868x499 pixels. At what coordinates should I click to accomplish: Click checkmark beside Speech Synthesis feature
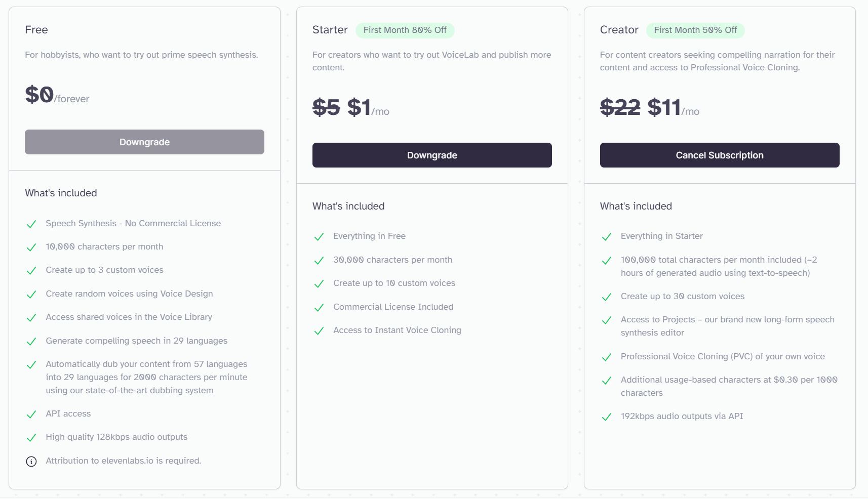click(x=31, y=224)
